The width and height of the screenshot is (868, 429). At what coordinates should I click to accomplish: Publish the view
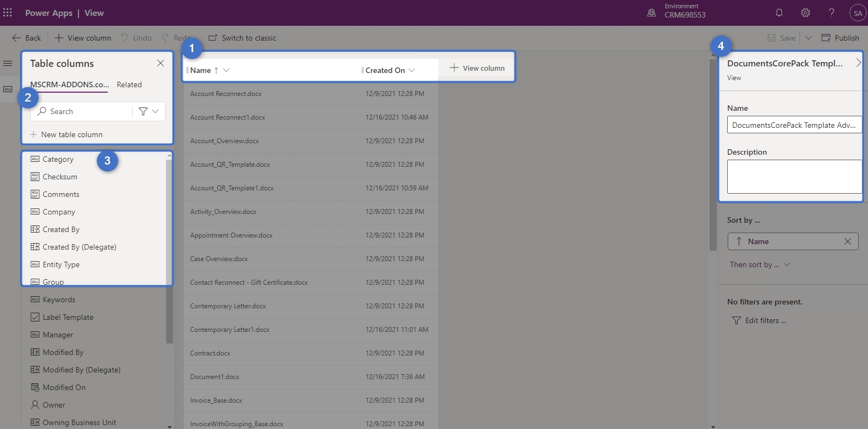coord(840,38)
